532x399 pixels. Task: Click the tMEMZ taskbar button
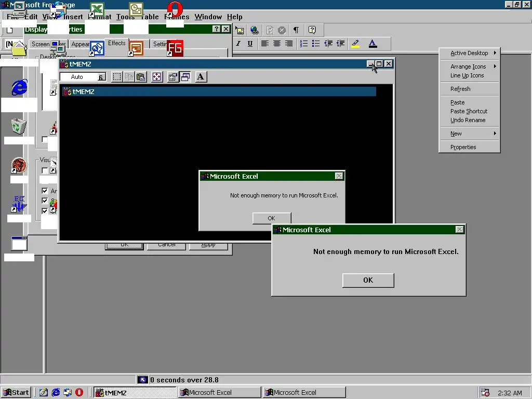click(135, 393)
